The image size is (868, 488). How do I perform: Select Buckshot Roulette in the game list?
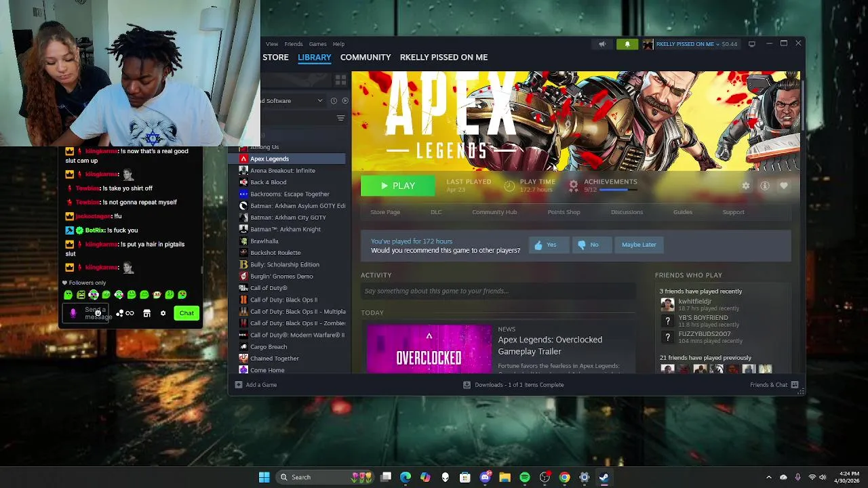pos(292,253)
